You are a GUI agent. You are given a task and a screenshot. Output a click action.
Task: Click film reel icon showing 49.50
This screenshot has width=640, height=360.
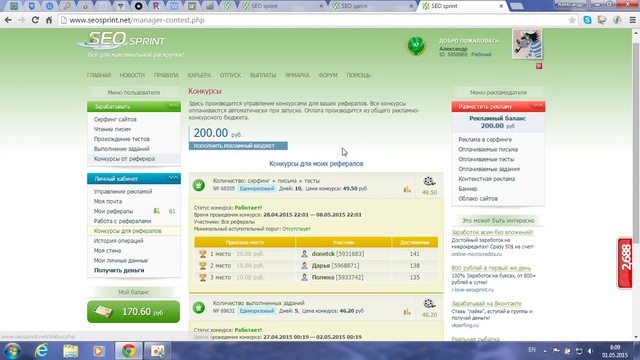pyautogui.click(x=429, y=181)
